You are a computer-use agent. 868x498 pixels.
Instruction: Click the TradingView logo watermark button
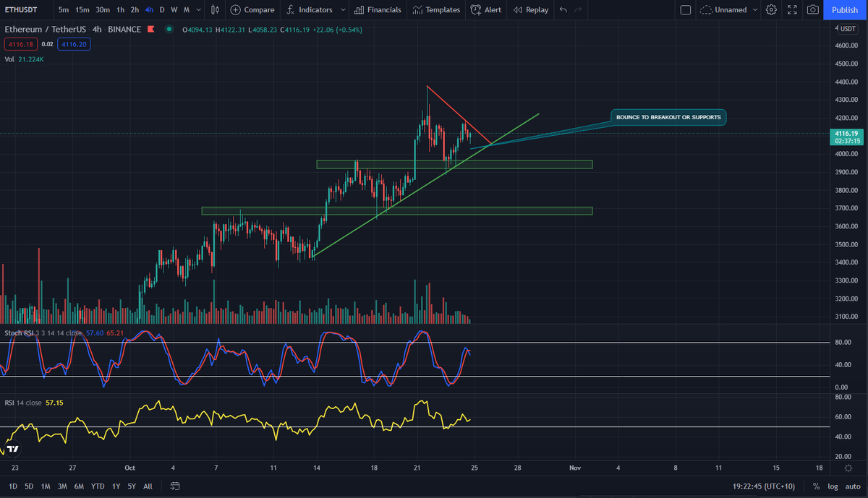click(12, 449)
